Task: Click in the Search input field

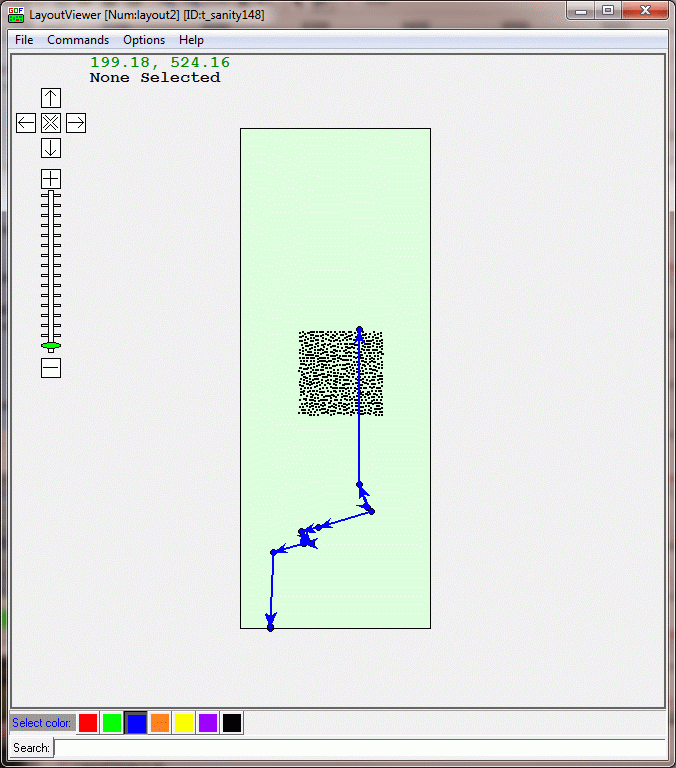Action: click(358, 748)
